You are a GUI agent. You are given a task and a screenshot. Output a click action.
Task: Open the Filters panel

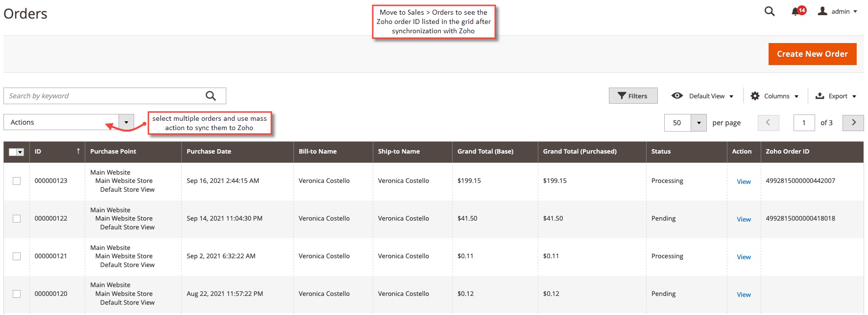coord(633,96)
